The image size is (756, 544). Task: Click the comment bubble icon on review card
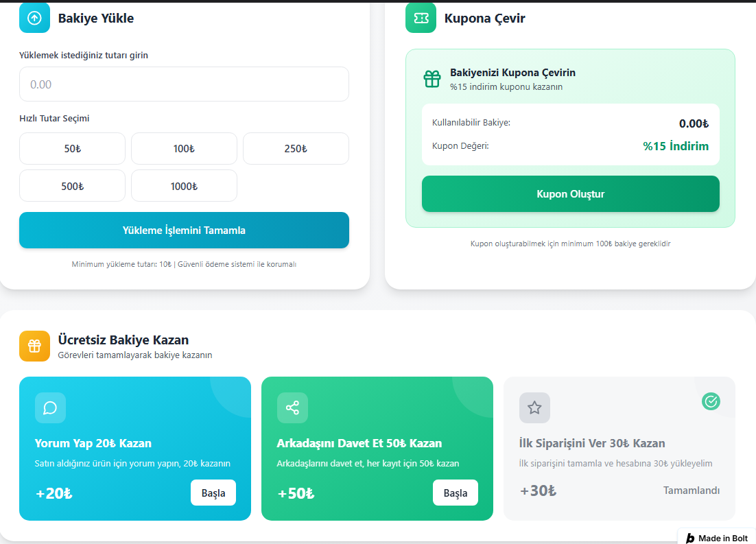[x=50, y=407]
